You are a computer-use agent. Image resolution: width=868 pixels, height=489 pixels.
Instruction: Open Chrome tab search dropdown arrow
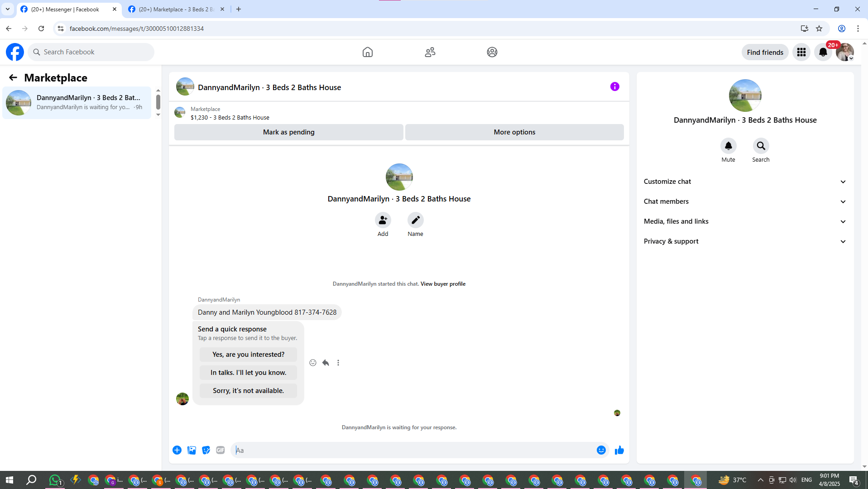pos(8,9)
